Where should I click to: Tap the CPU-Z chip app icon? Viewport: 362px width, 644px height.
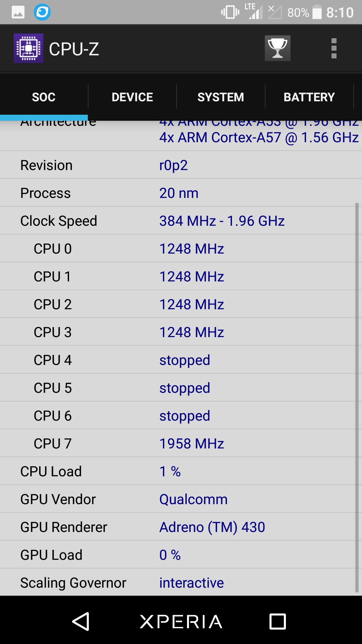(28, 48)
